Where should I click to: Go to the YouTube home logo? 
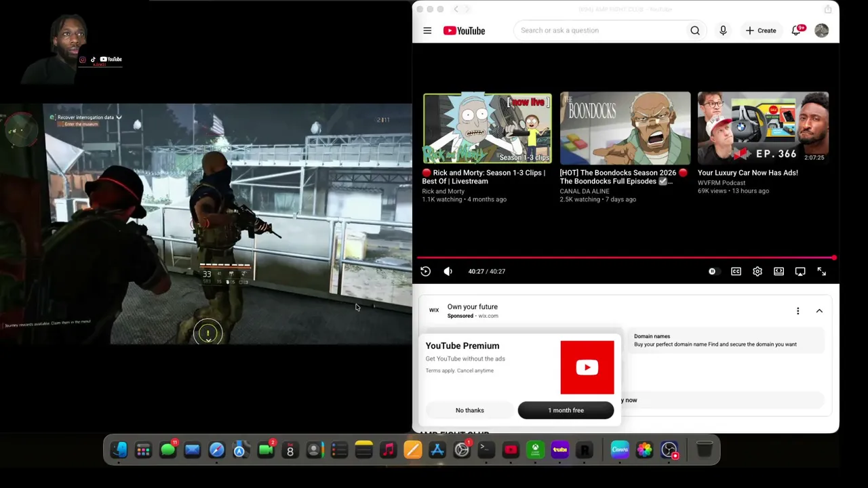[464, 30]
